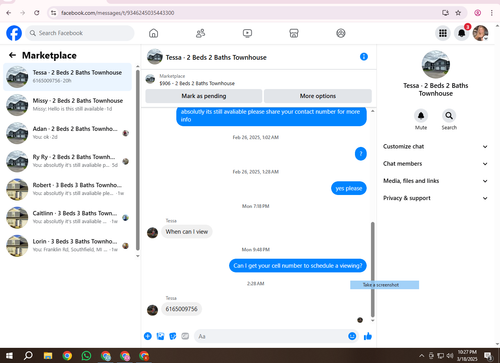Click Tessa's avatar beside the phone number message
Image resolution: width=500 pixels, height=363 pixels.
(x=152, y=310)
